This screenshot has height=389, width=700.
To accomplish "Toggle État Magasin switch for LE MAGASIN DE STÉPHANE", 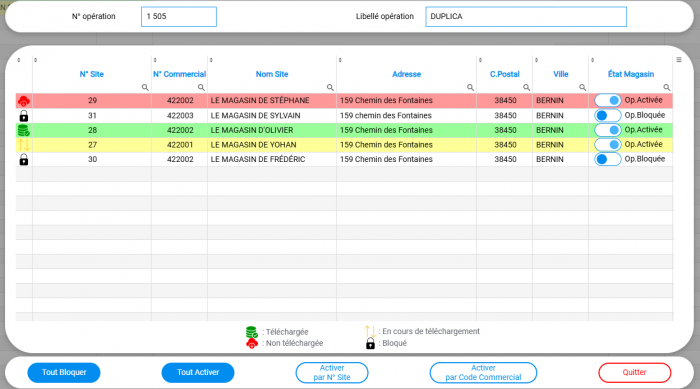I will point(608,100).
